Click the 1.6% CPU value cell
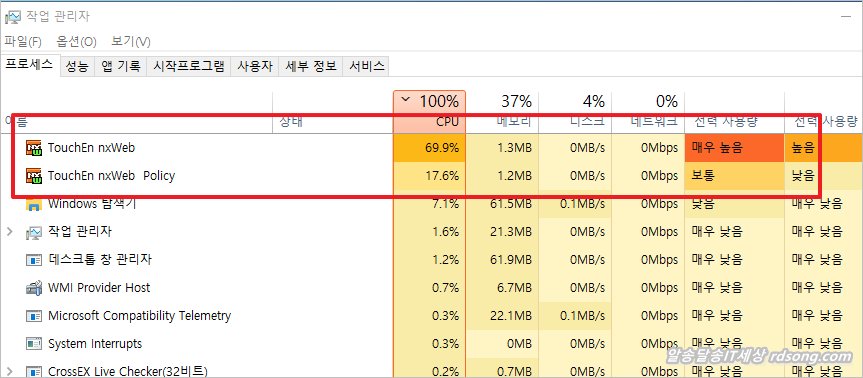 click(429, 232)
